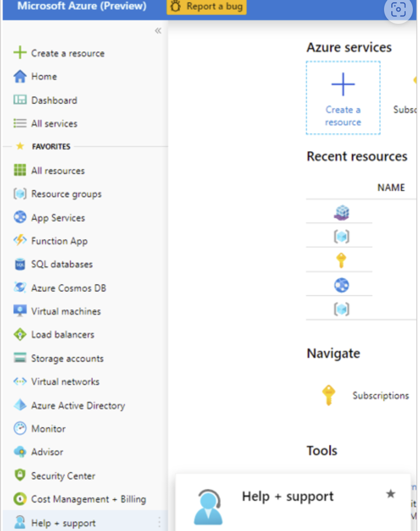Click the Virtual machines monitor icon
Viewport: 420px width, 531px height.
(20, 311)
